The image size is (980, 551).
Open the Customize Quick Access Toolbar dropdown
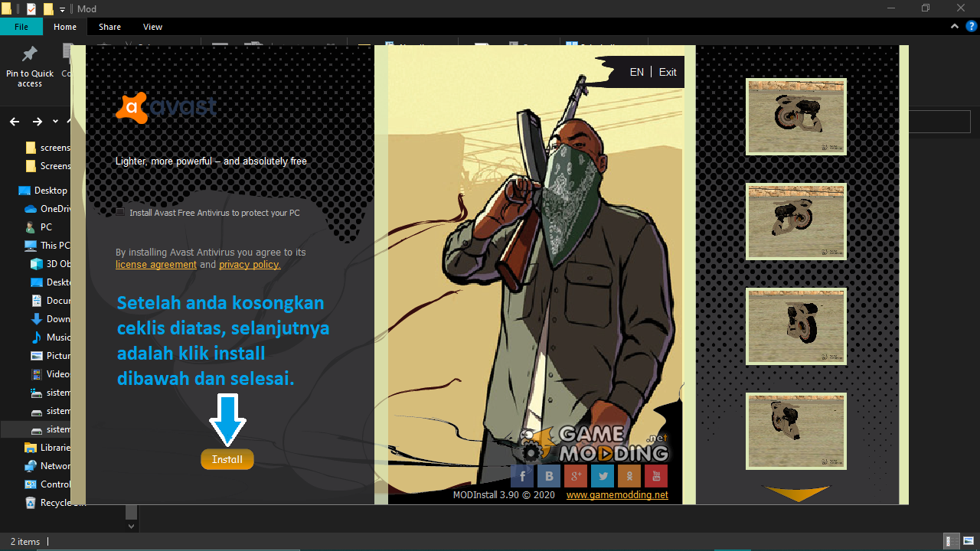point(63,9)
